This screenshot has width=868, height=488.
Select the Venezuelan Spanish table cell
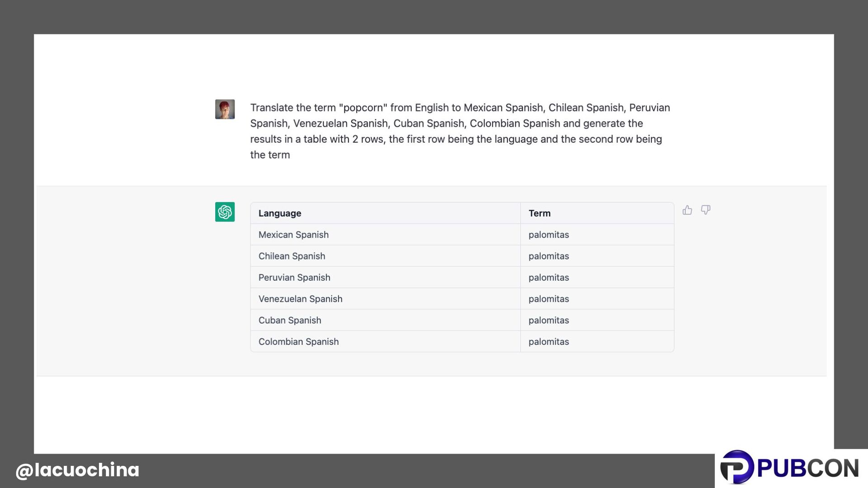pos(300,299)
